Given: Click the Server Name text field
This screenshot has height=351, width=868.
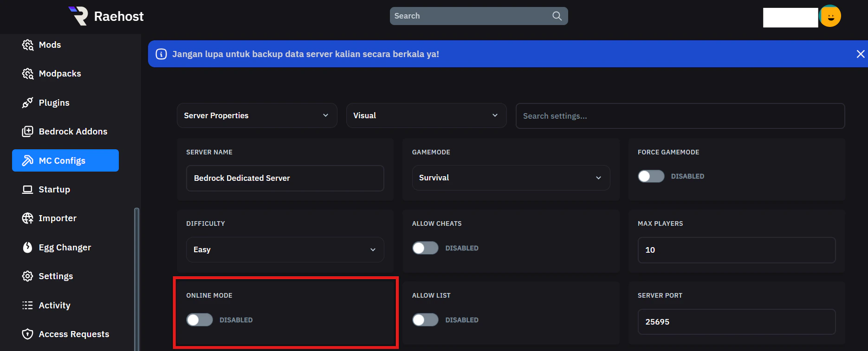Looking at the screenshot, I should pyautogui.click(x=285, y=178).
